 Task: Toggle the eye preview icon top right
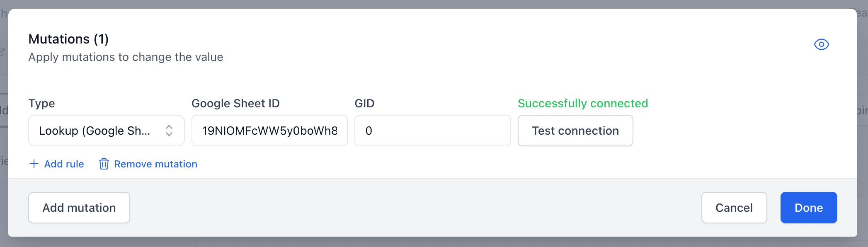point(822,44)
